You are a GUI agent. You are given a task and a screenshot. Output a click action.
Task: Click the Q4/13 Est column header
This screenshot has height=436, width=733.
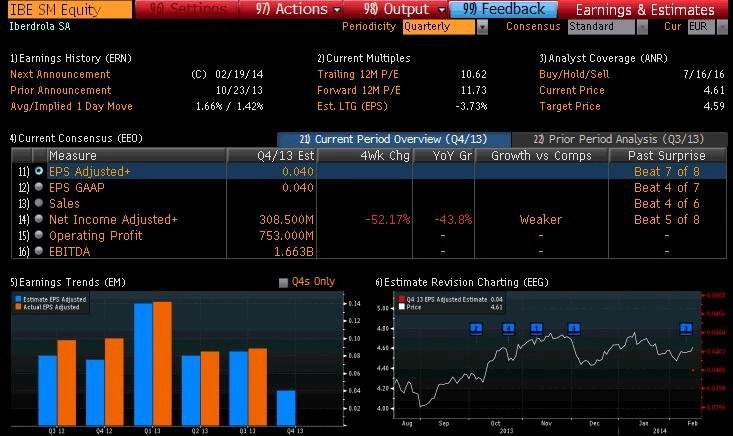point(272,156)
